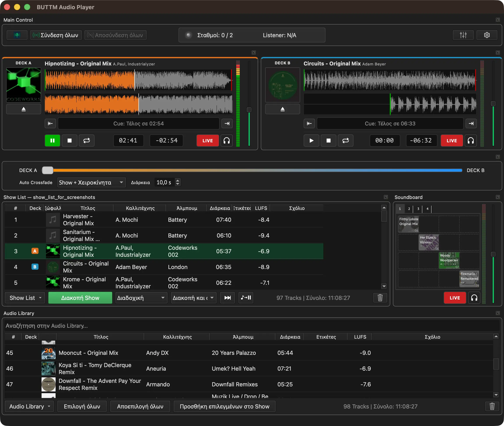Jump to previous cue on Deck A
The height and width of the screenshot is (426, 504).
coord(50,123)
